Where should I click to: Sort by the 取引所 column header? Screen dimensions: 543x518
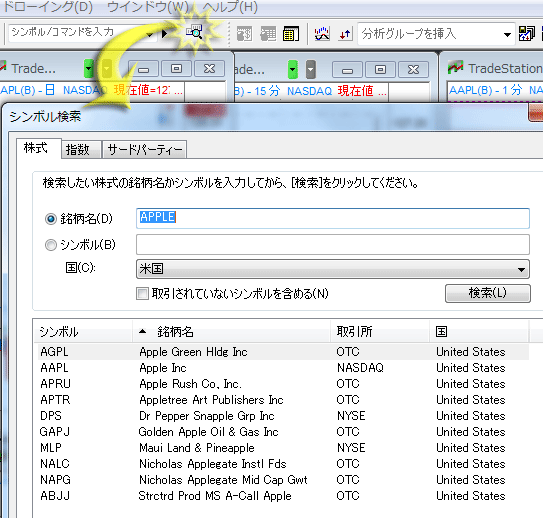(380, 332)
